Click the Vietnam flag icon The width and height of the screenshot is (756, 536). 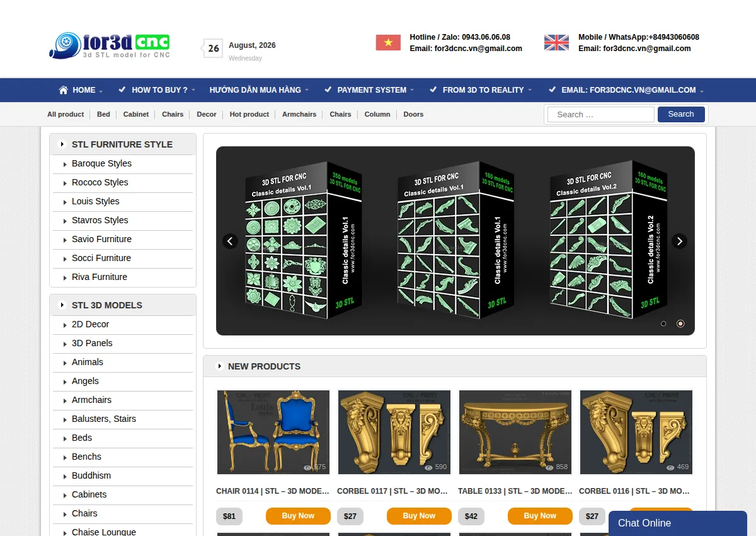388,43
